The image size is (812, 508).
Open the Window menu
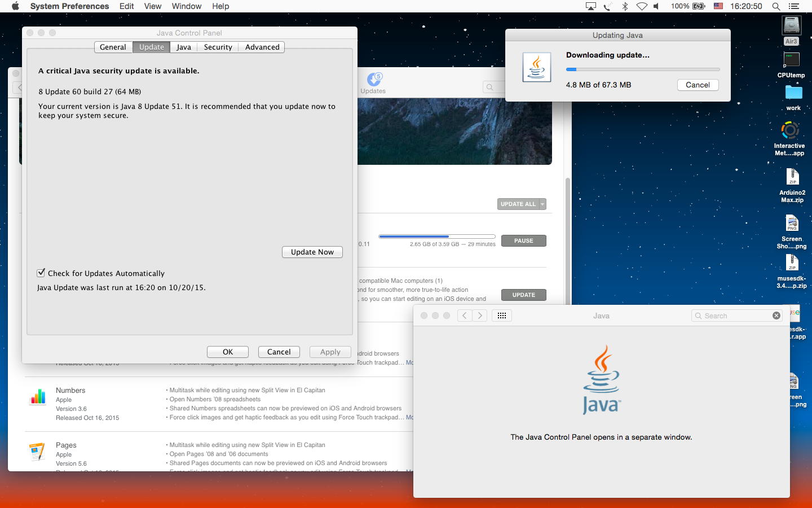(x=187, y=6)
